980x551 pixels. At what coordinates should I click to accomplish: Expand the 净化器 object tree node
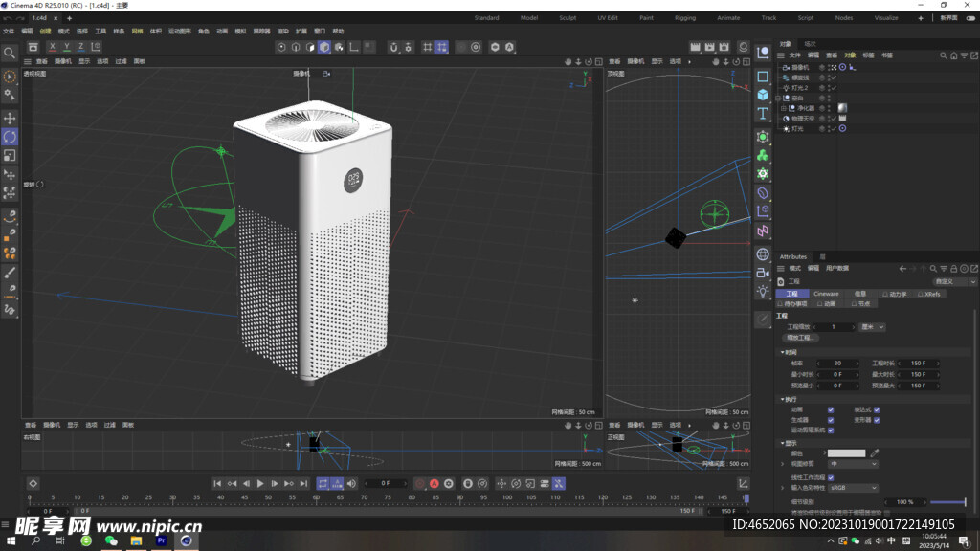tap(784, 108)
